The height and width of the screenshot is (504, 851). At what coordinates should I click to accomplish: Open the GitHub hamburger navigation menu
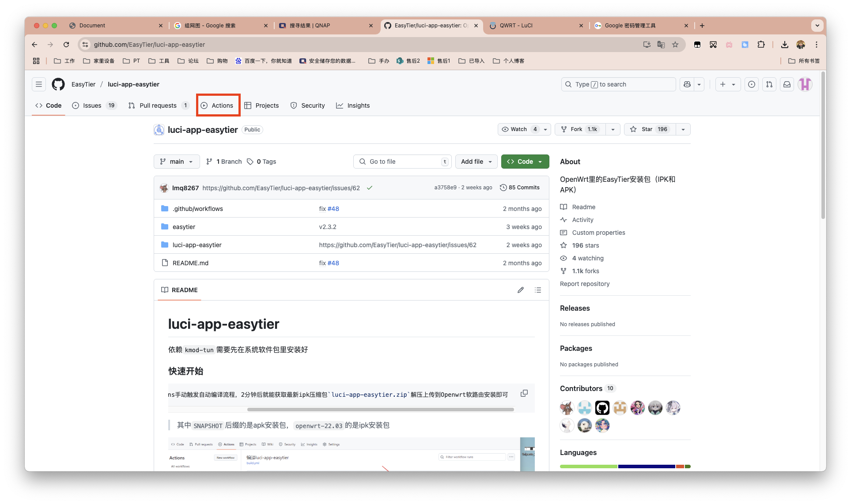(x=39, y=84)
